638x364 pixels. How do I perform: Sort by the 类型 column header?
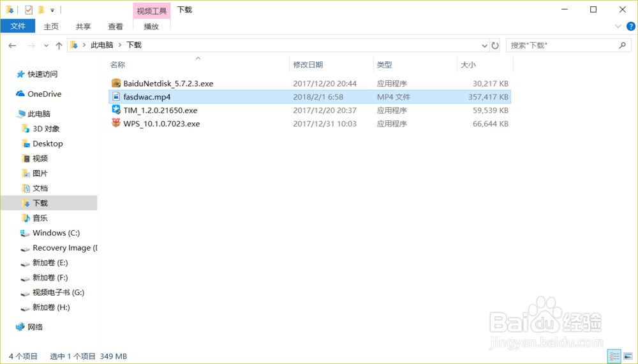[x=384, y=64]
